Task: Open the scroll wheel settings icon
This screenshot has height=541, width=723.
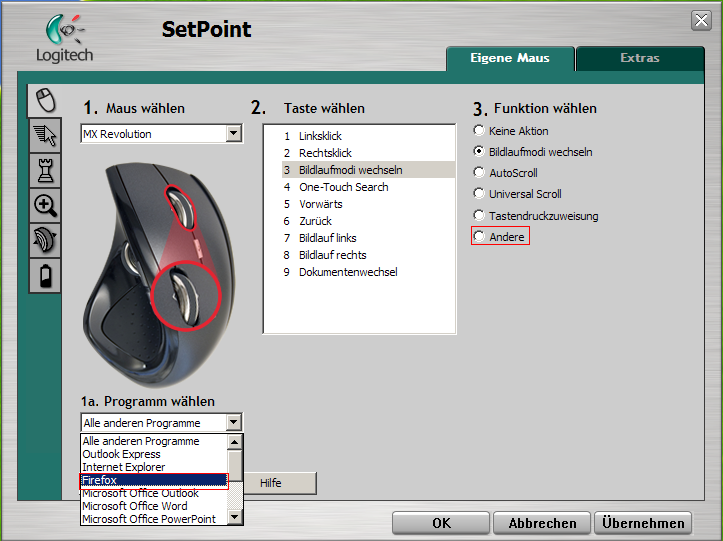Action: [45, 240]
